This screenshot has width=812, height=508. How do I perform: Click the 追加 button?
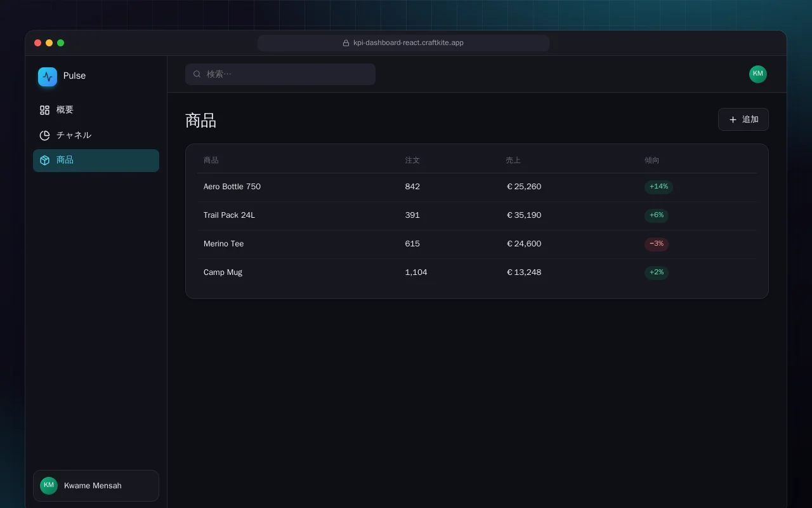(743, 119)
